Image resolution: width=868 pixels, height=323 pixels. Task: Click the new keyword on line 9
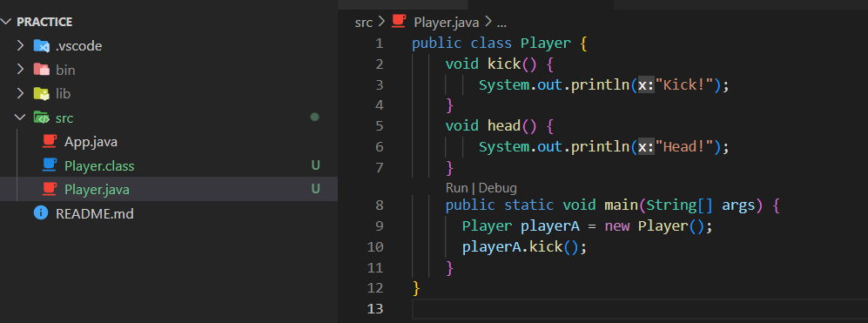coord(616,226)
